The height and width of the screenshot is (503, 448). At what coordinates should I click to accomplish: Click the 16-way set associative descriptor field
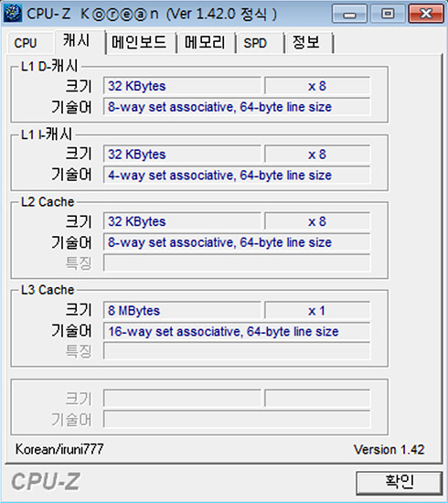(x=237, y=331)
